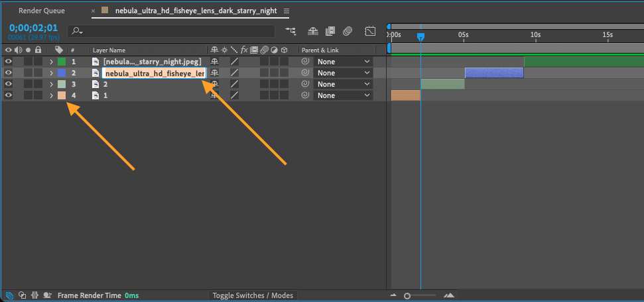Click the Label tag column header icon
The image size is (644, 302).
click(x=59, y=50)
